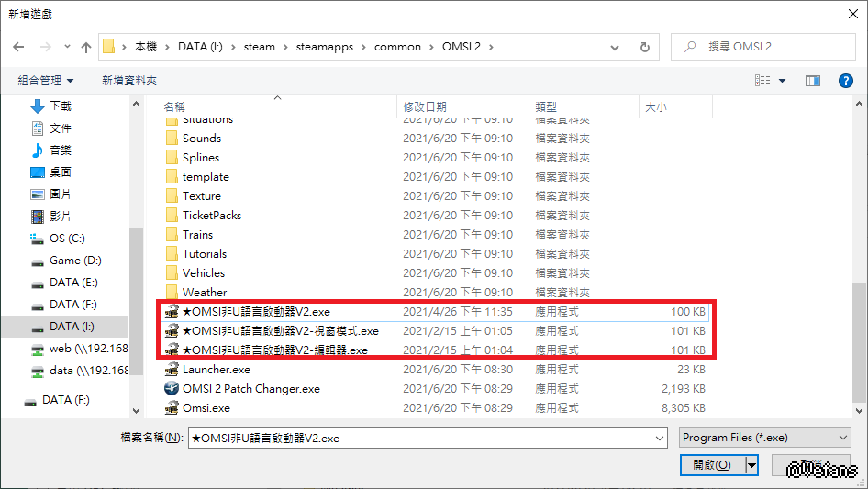868x489 pixels.
Task: Change view layout icon
Action: 762,81
